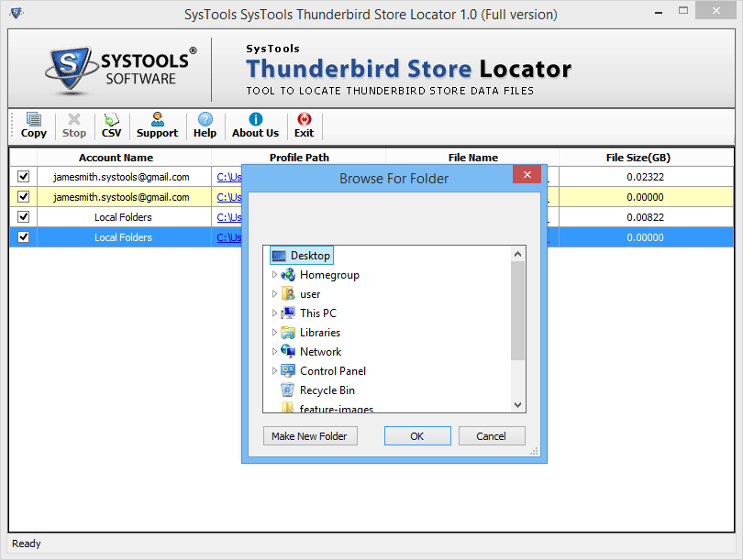743x560 pixels.
Task: Click the Copy toolbar icon
Action: (33, 126)
